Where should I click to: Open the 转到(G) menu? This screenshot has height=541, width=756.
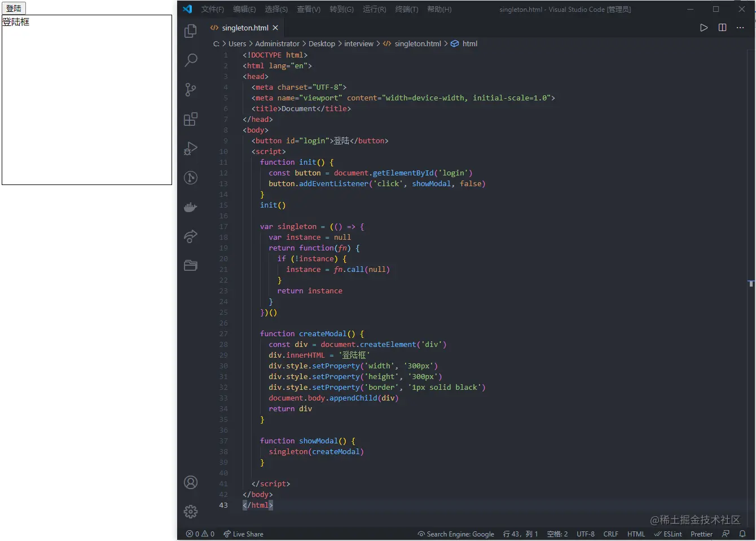coord(341,9)
